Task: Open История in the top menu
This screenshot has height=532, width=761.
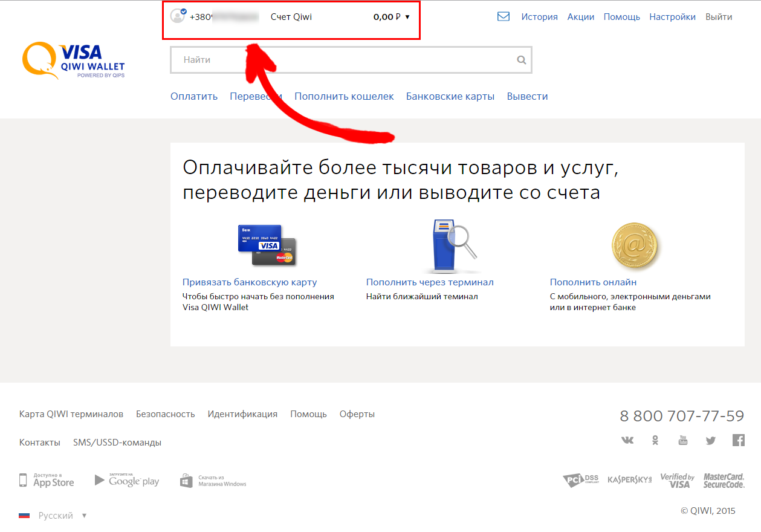Action: [539, 17]
